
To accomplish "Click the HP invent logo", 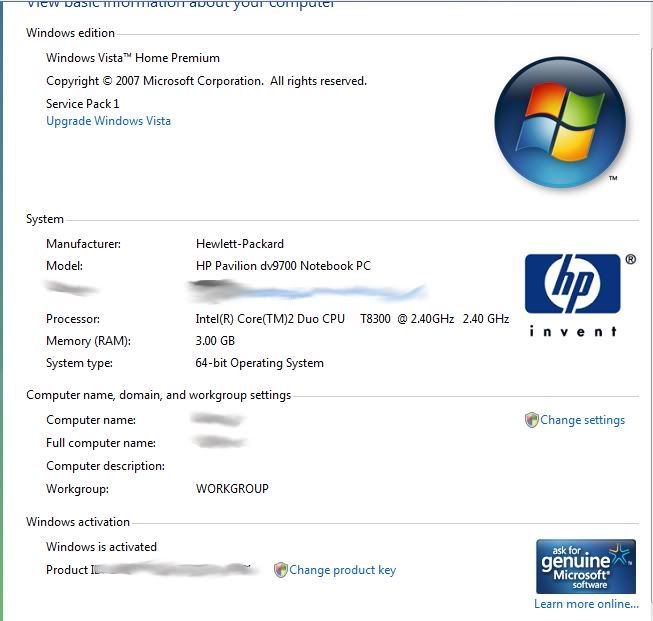I will (x=573, y=296).
